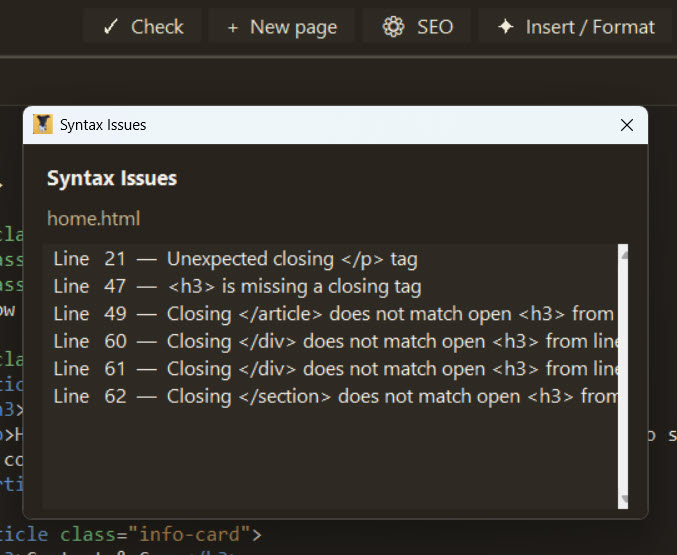Click the issues list scrollbar down arrow

coord(623,499)
